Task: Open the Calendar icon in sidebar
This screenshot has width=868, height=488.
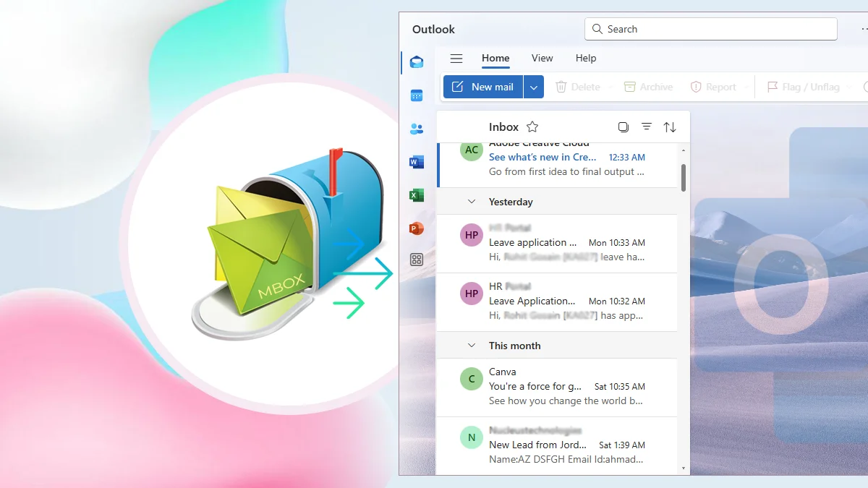Action: click(417, 95)
